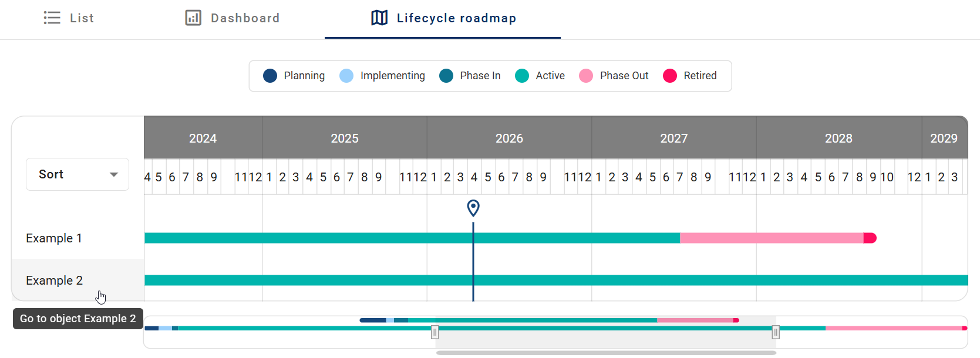This screenshot has width=980, height=358.
Task: Click the left range slider handle
Action: 435,333
